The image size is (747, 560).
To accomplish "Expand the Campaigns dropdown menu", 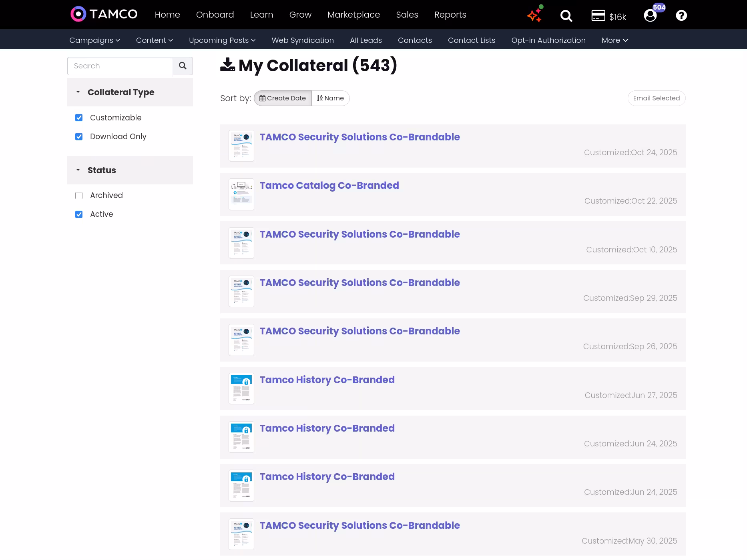I will point(94,40).
